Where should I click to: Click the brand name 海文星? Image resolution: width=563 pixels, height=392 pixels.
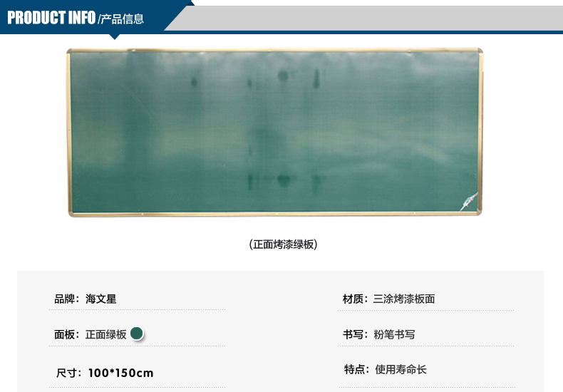coord(100,299)
